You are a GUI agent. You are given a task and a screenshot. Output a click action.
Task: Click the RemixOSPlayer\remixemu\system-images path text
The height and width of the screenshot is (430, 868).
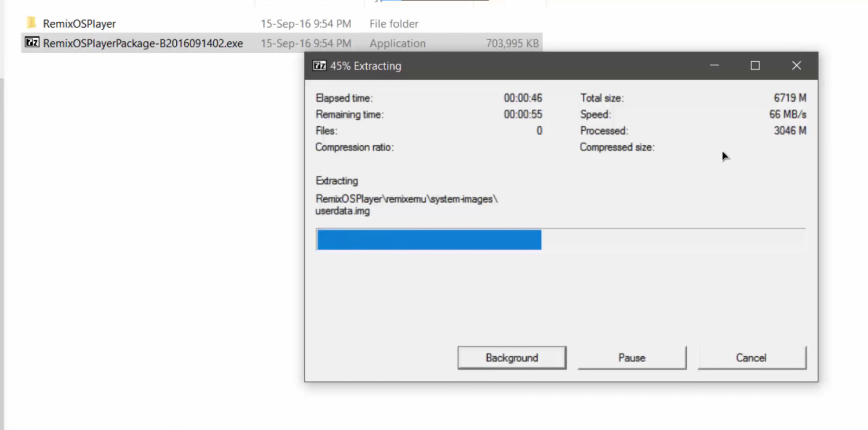406,199
